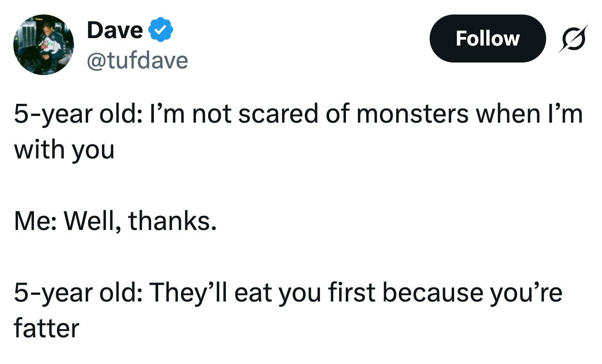Click the second "5-year old:" label
Viewport: 602px width, 364px height.
(78, 292)
